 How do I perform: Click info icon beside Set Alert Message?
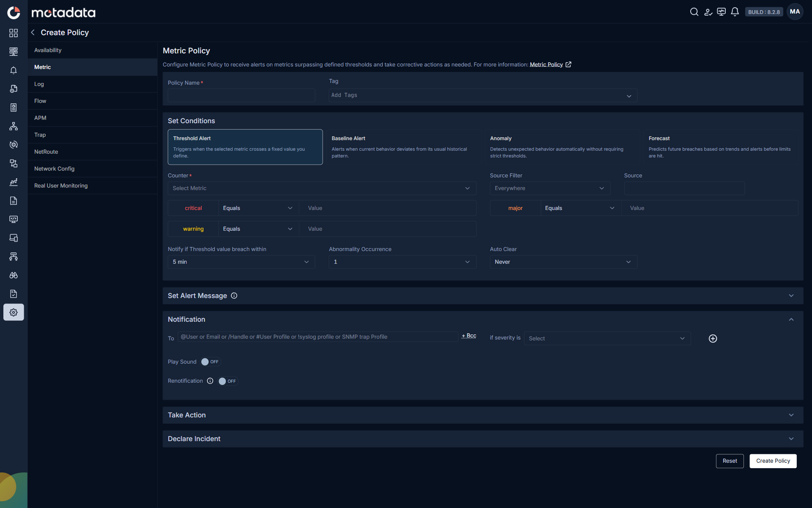[x=234, y=296]
